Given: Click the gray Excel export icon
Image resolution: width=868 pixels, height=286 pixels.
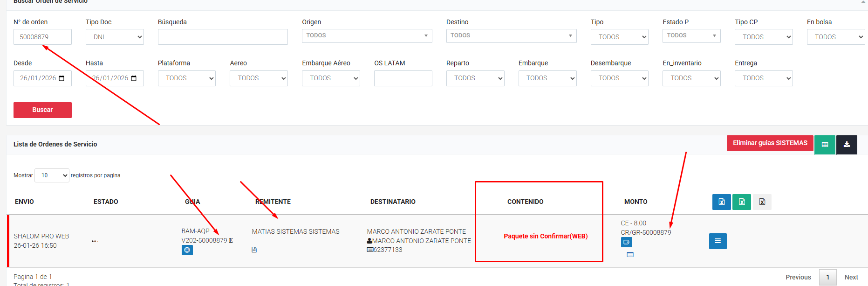Looking at the screenshot, I should pos(762,202).
